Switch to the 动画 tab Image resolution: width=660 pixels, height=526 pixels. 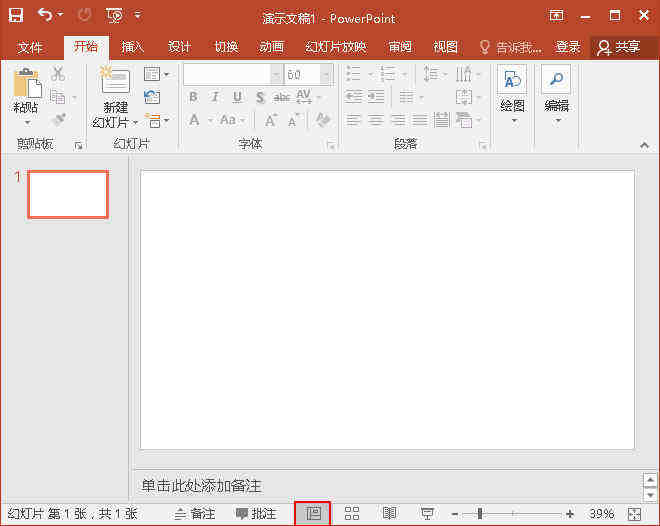[x=271, y=47]
